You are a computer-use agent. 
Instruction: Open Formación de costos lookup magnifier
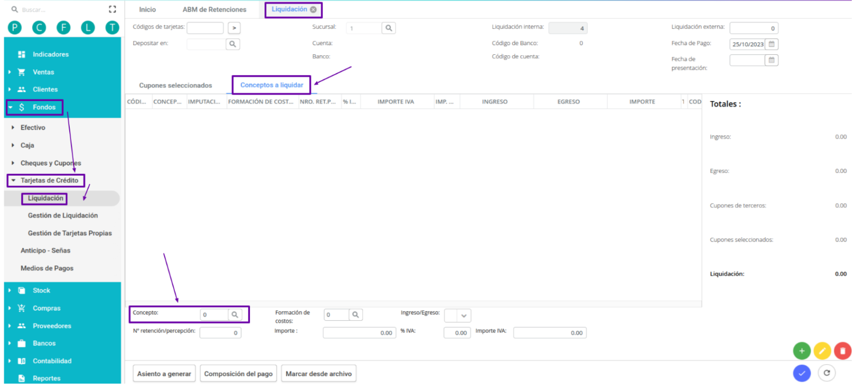356,315
